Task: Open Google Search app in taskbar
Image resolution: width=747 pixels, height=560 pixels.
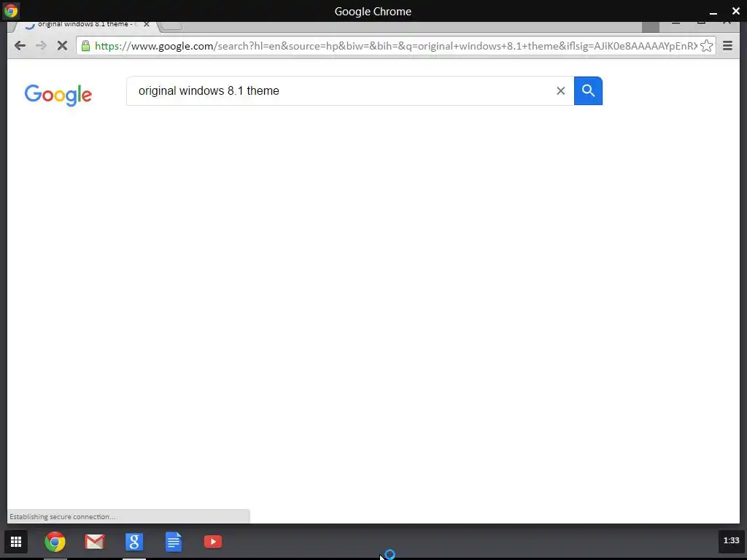Action: (x=134, y=542)
